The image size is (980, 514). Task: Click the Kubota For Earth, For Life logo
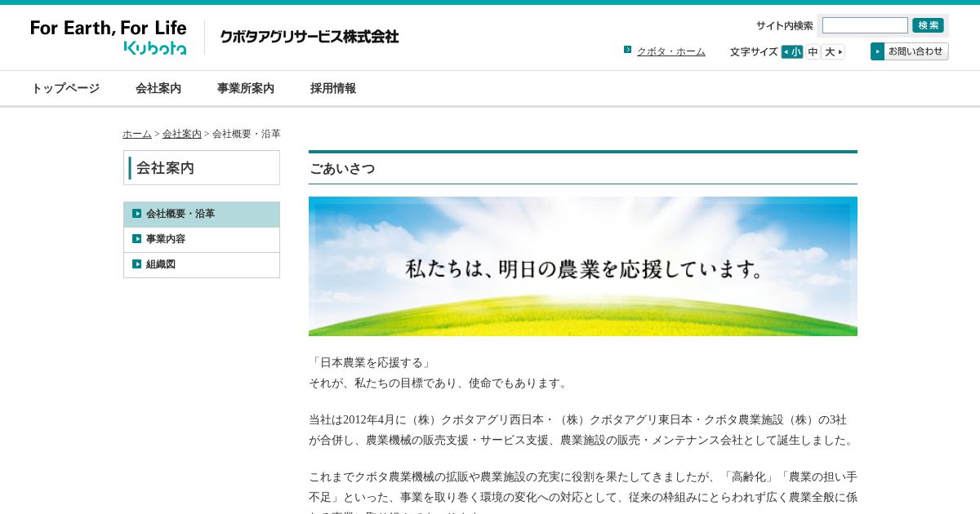pos(109,38)
